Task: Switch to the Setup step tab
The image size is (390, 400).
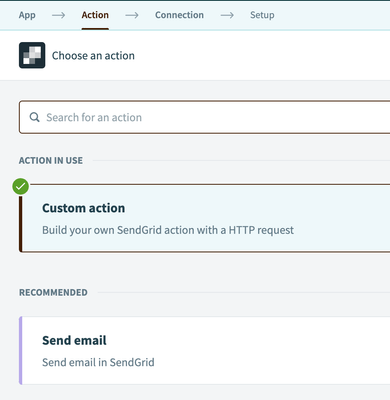Action: (262, 15)
